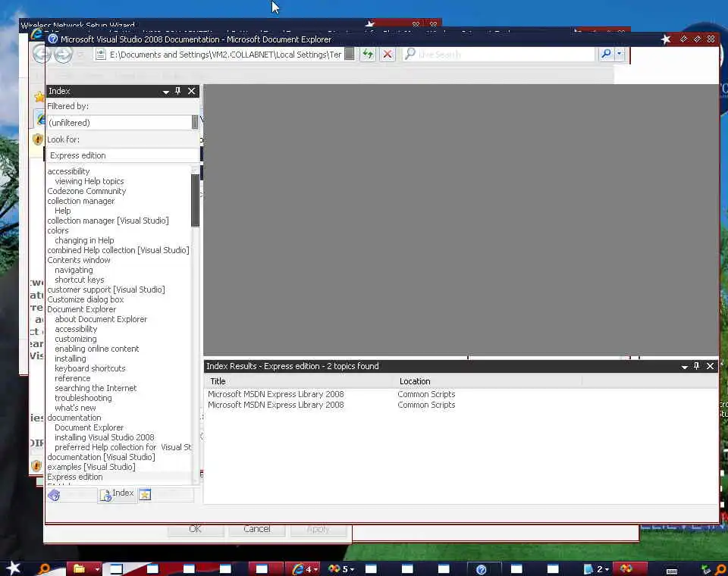728x576 pixels.
Task: Open the taskbar search magnifier next to Start
Action: tap(44, 568)
